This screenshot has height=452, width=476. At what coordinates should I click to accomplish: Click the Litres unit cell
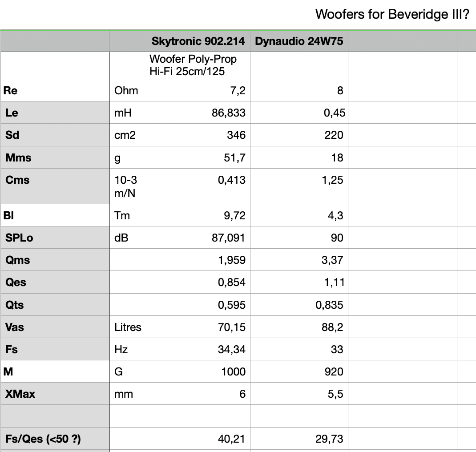click(128, 327)
